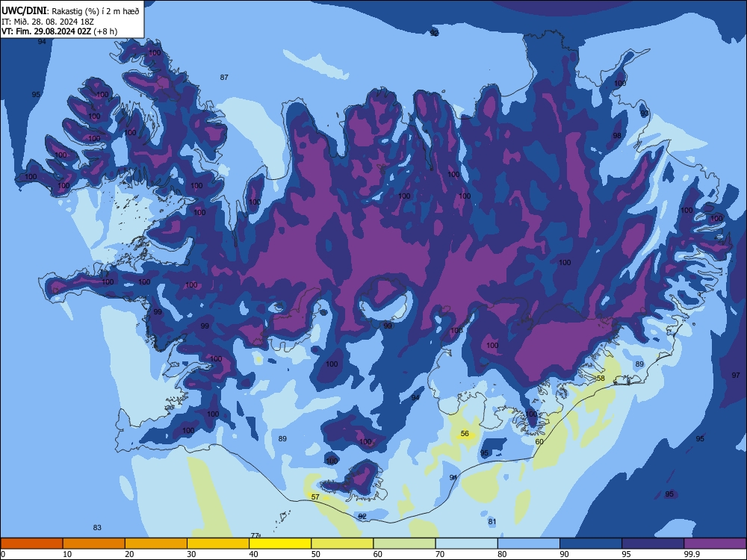
Task: Click the '80' legend scale label
Action: click(x=502, y=554)
